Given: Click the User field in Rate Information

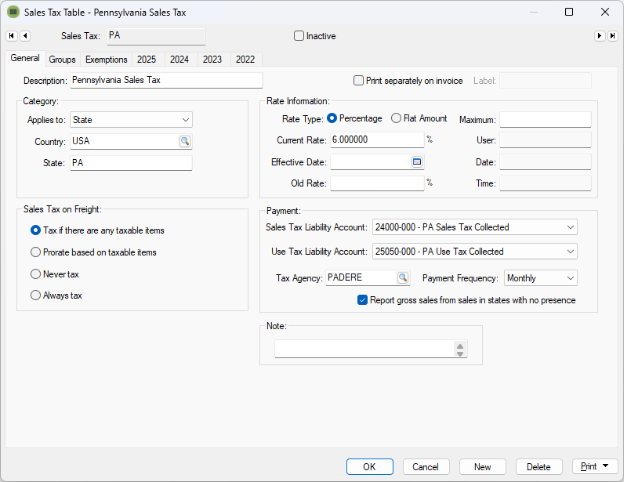Looking at the screenshot, I should 545,140.
